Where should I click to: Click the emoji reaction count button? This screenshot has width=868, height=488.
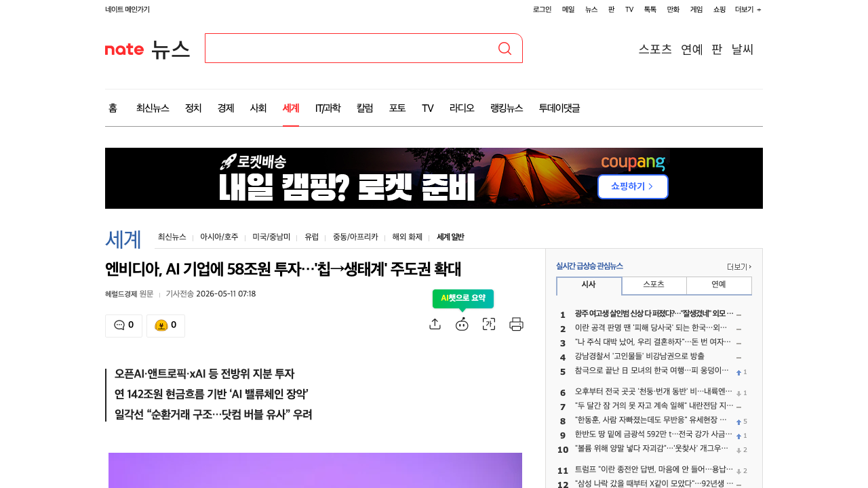pyautogui.click(x=165, y=325)
